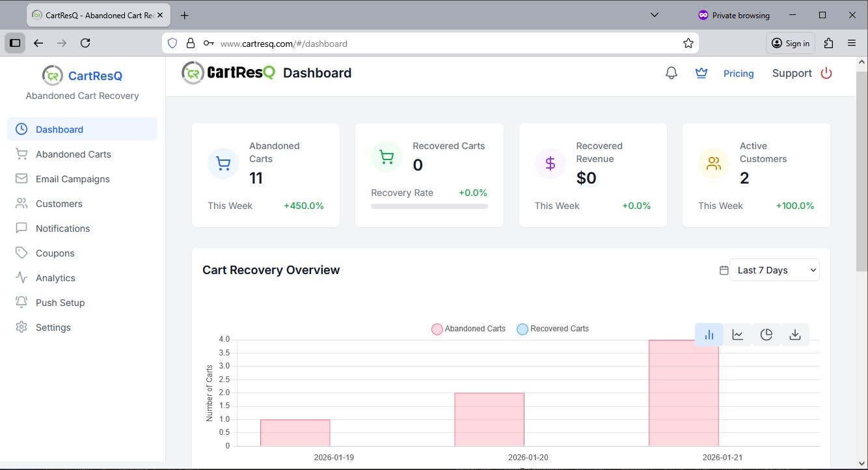Open the tab list chevron dropdown
Screen dimensions: 868x470
point(655,14)
